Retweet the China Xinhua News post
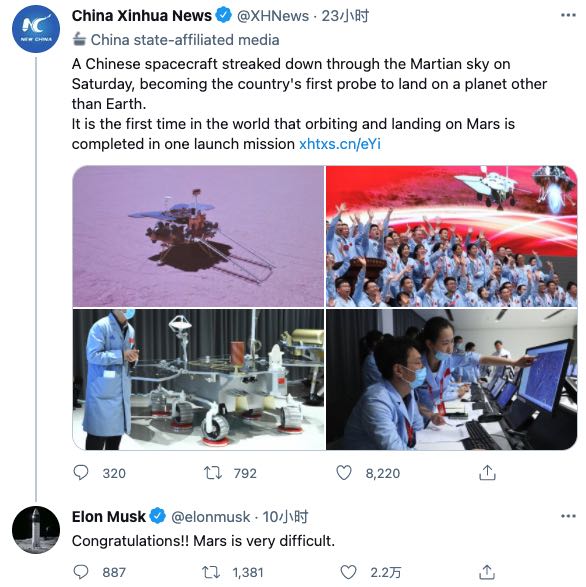The width and height of the screenshot is (586, 587). coord(213,473)
